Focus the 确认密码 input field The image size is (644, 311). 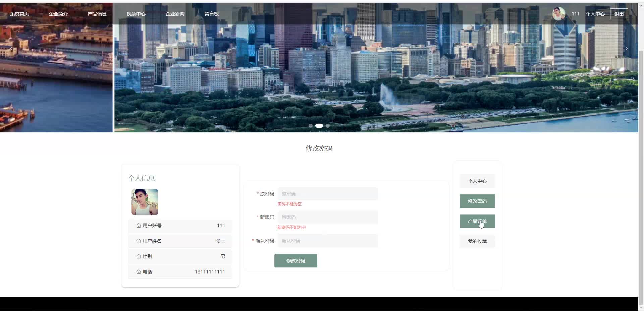[328, 241]
